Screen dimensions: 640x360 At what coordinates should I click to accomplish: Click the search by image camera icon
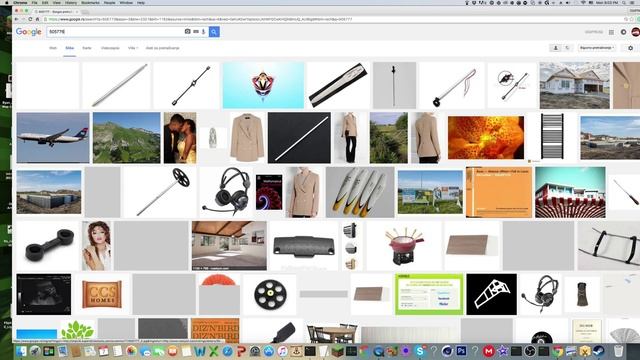[187, 31]
